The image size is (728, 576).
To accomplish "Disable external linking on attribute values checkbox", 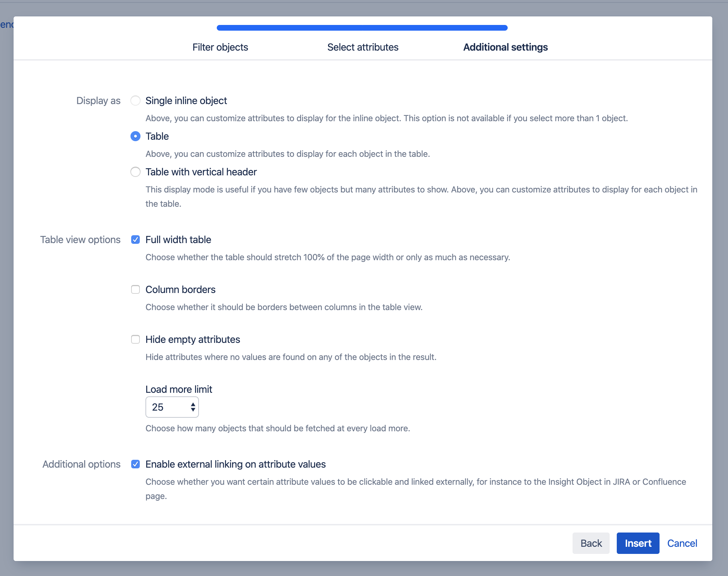I will tap(135, 464).
